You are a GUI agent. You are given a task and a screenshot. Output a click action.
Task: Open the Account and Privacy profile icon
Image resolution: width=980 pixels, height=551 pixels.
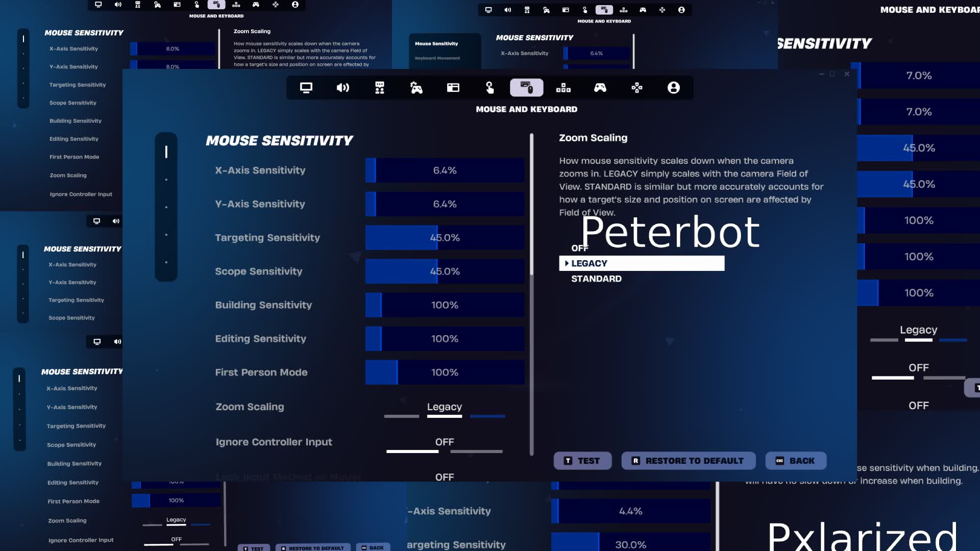[x=674, y=88]
